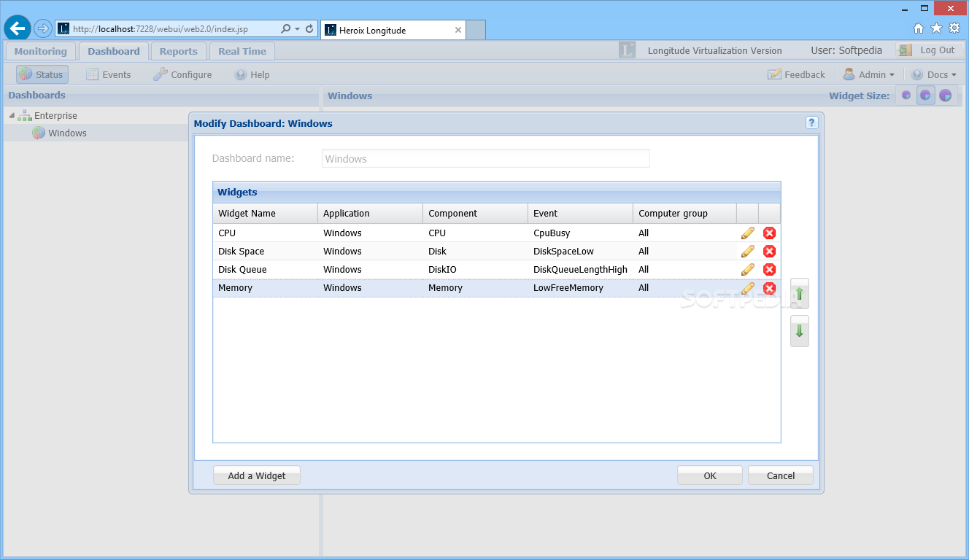
Task: Remove the Disk Space widget
Action: 769,252
